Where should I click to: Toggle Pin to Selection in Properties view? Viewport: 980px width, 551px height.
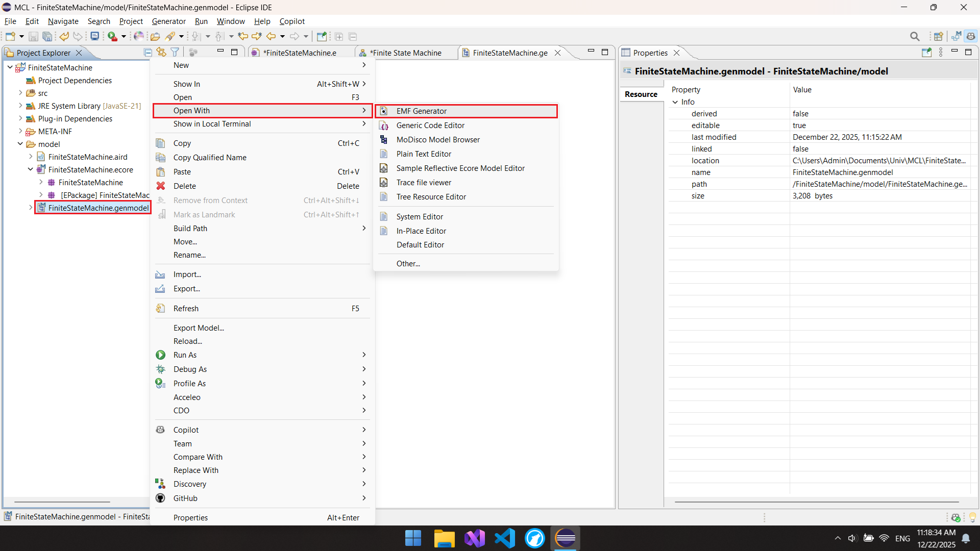point(926,53)
